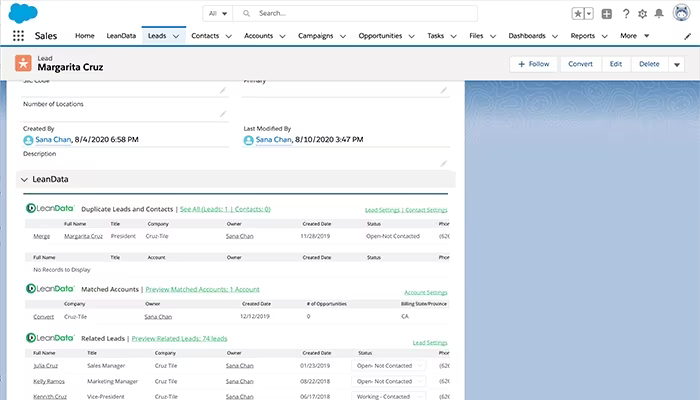The width and height of the screenshot is (700, 400).
Task: Open the Tasks tab
Action: coord(435,36)
